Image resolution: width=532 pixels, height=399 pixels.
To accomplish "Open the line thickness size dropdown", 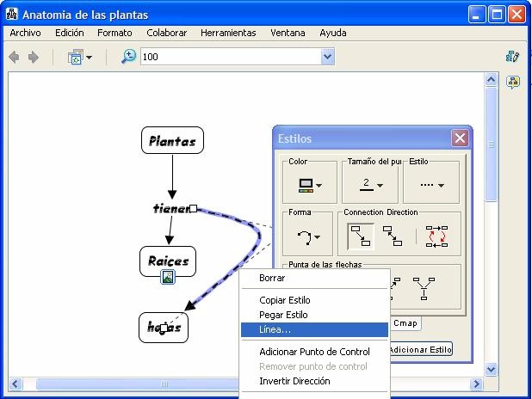I will 371,185.
